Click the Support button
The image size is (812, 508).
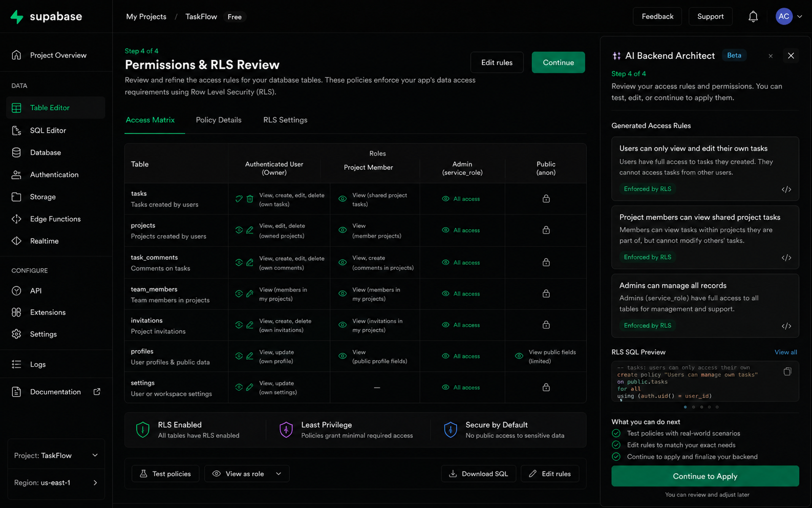(711, 16)
